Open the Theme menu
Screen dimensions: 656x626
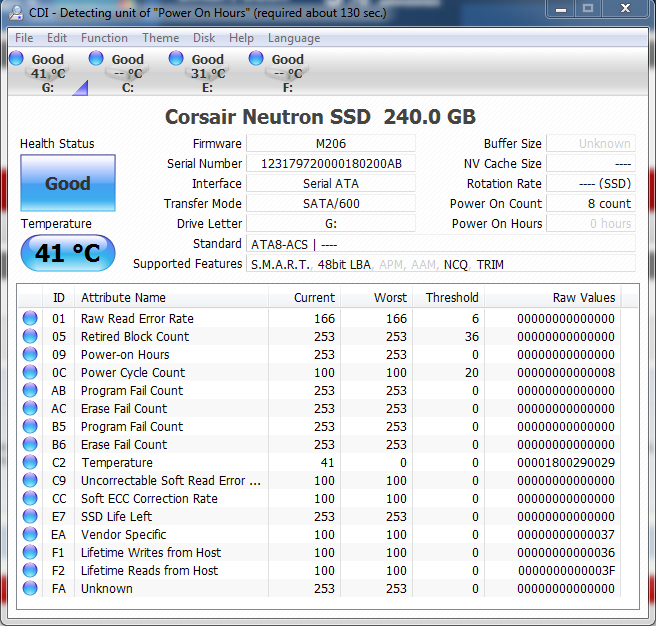pos(160,38)
